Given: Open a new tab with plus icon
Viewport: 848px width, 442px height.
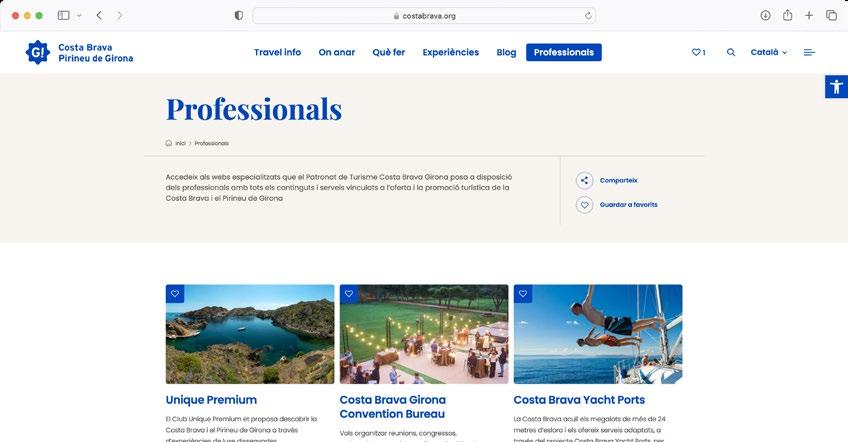Looking at the screenshot, I should coord(809,15).
